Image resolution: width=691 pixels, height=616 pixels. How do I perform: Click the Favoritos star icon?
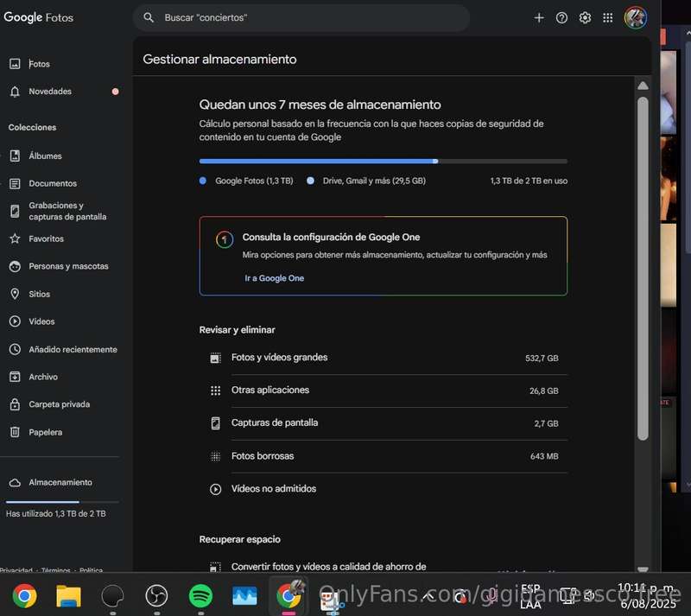(15, 238)
